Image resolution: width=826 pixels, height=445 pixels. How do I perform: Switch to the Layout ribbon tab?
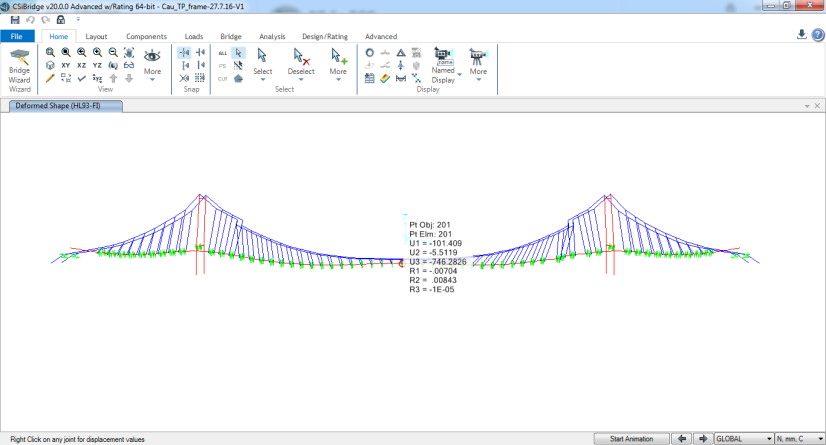click(96, 36)
